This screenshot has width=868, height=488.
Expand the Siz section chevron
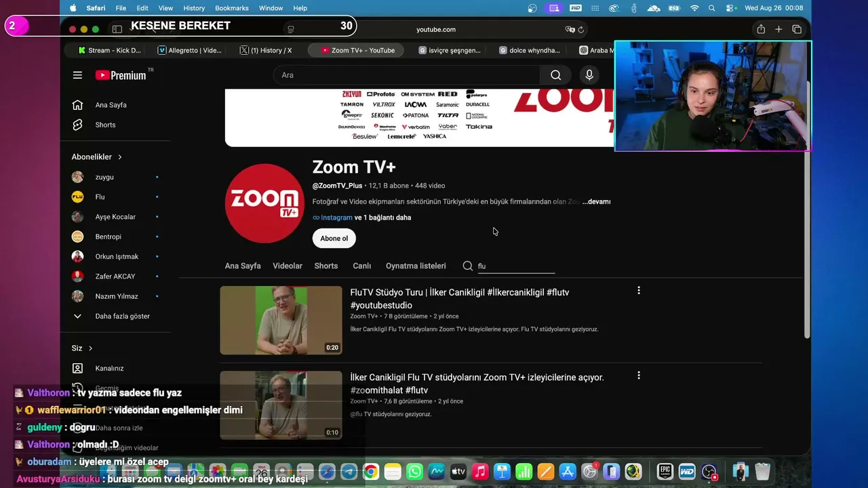coord(90,348)
